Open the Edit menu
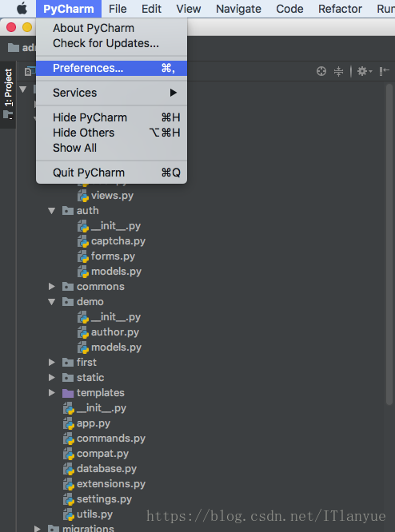Screen dimensions: 395x532 pyautogui.click(x=151, y=9)
